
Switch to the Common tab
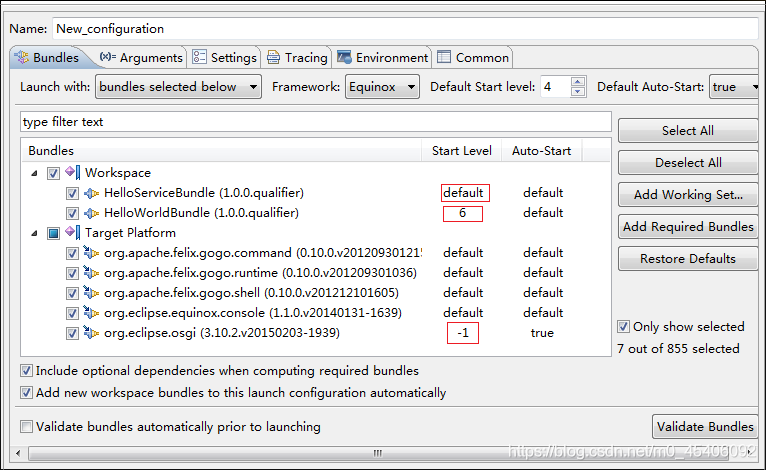473,57
